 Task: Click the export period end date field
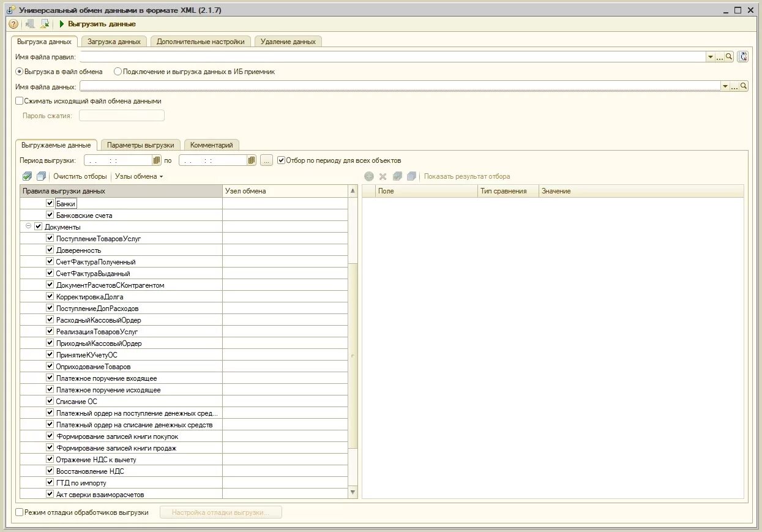tap(213, 160)
